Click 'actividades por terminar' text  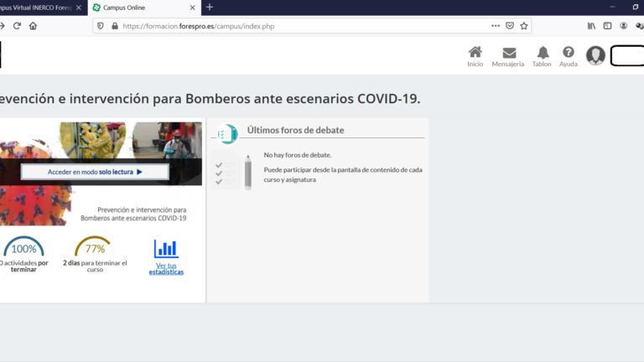pos(23,266)
